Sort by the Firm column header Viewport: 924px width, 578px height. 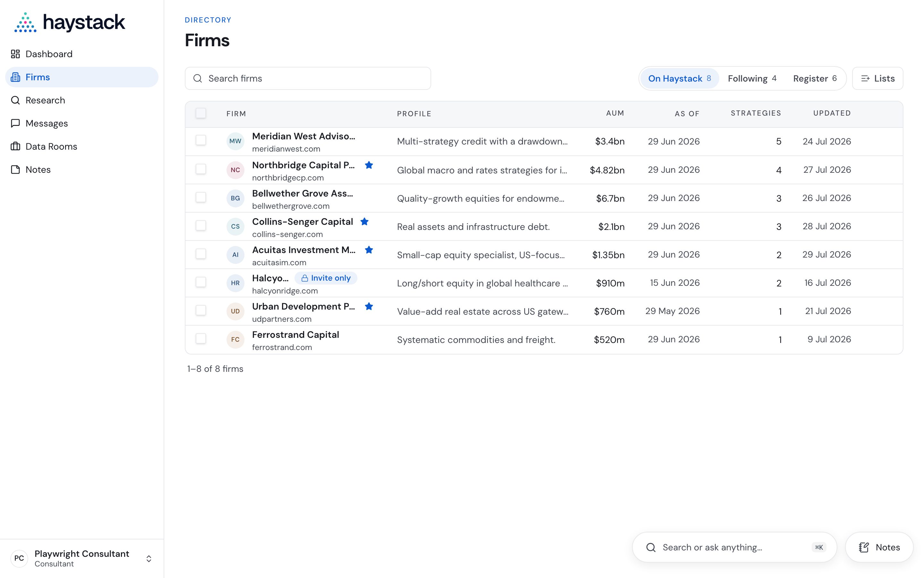click(236, 114)
